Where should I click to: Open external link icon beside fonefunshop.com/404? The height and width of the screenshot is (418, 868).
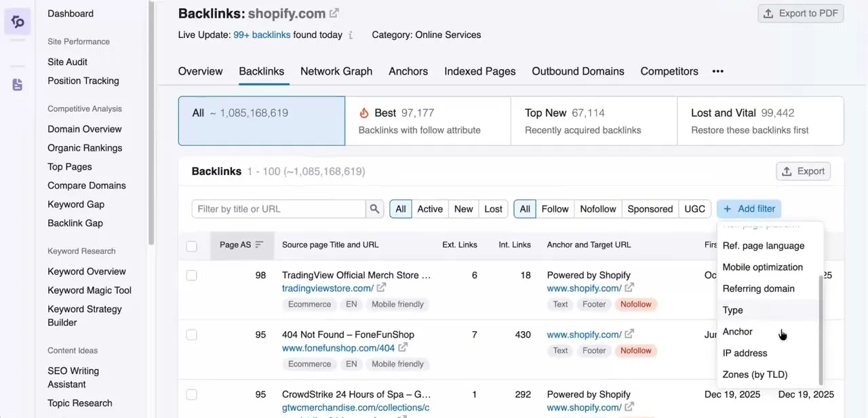403,347
